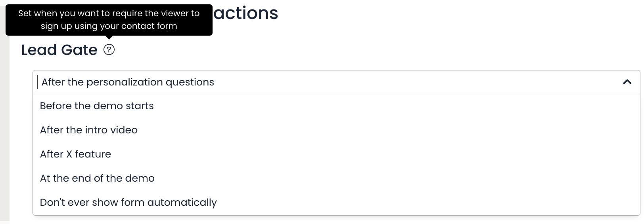Click the word "Lead" in the heading
Viewport: 644px width, 224px height.
coord(37,50)
